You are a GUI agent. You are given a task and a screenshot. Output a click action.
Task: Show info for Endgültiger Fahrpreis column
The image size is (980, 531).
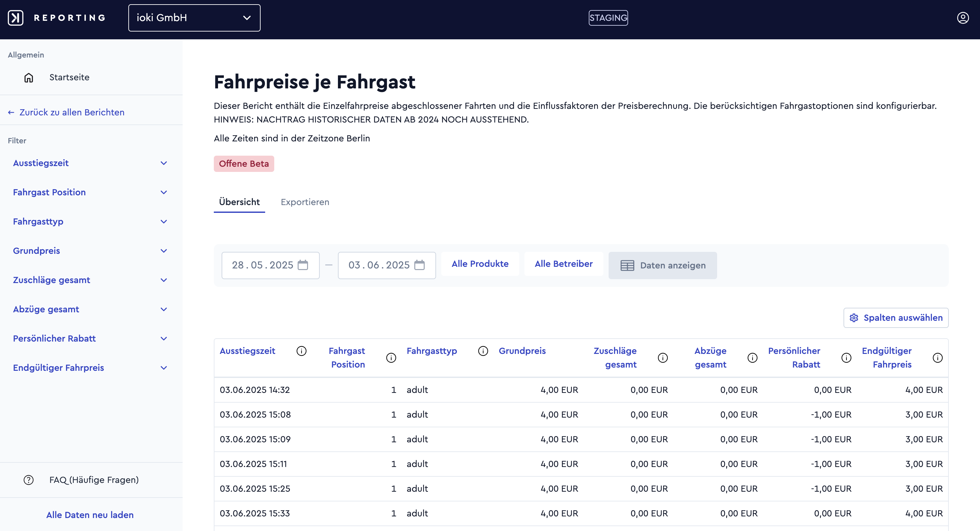(938, 358)
